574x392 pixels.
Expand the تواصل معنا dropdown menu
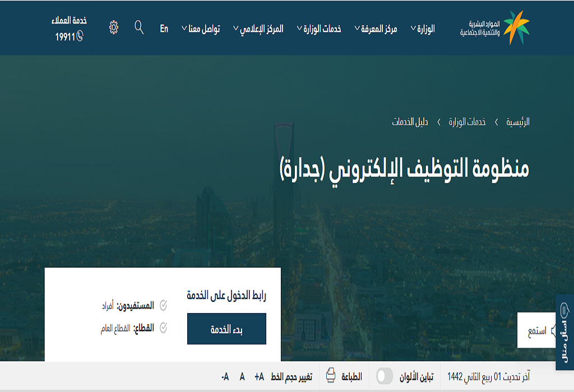pos(201,29)
